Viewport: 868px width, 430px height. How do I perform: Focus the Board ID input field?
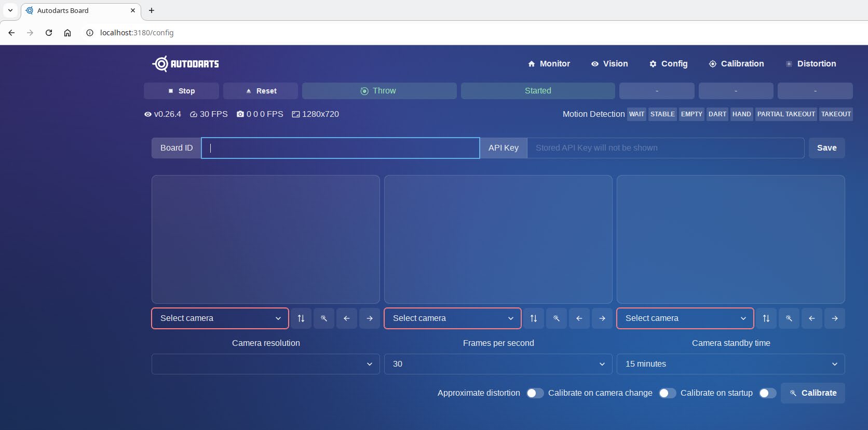[340, 148]
